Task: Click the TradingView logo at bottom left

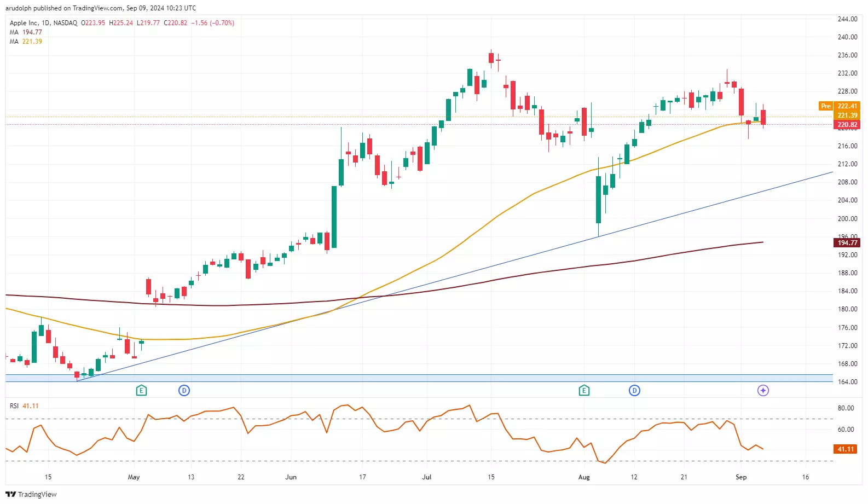Action: tap(31, 494)
